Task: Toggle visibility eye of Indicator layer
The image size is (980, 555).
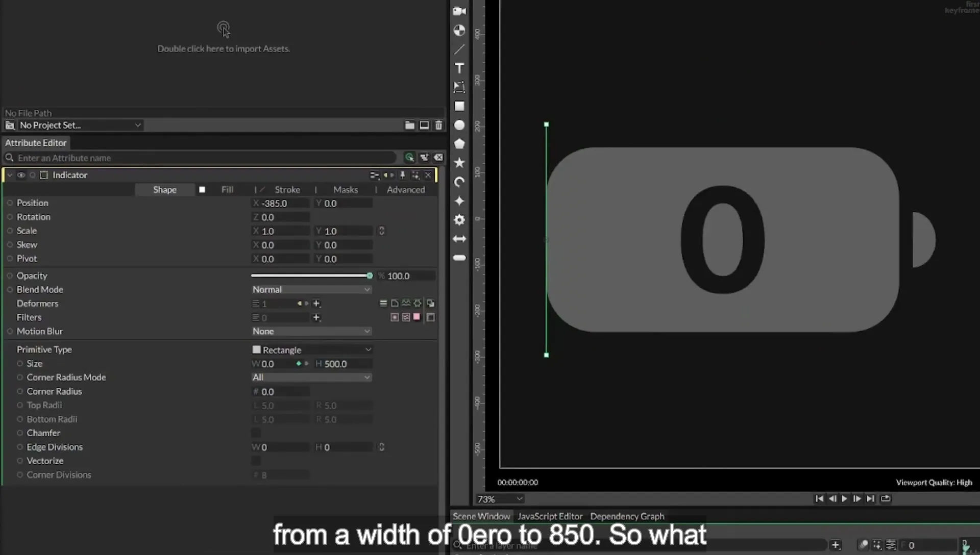Action: 21,175
